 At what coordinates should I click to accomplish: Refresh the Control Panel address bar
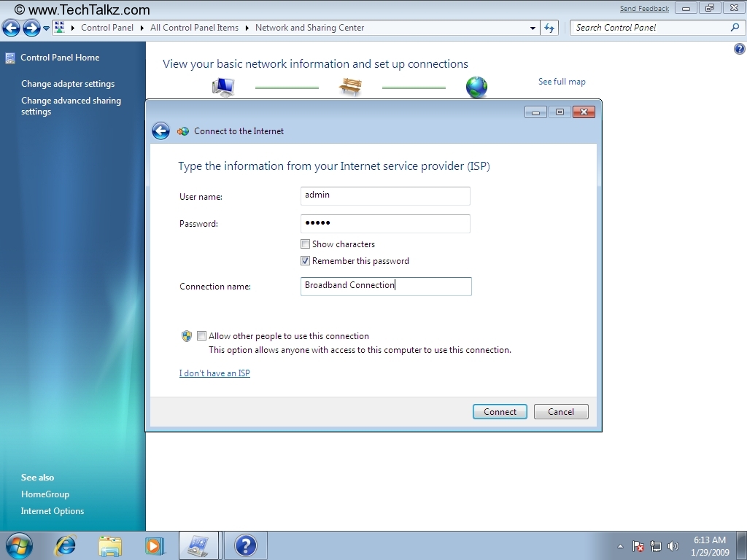point(550,28)
